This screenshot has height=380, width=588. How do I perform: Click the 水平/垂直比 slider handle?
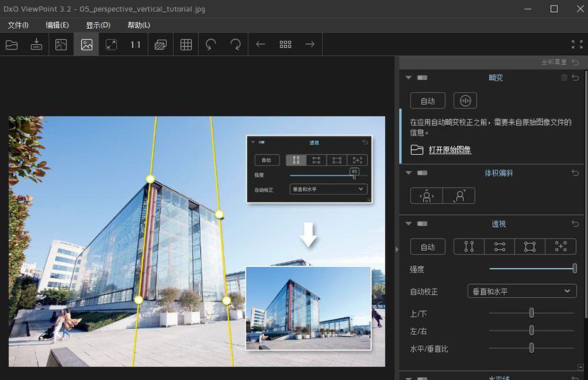(x=532, y=348)
